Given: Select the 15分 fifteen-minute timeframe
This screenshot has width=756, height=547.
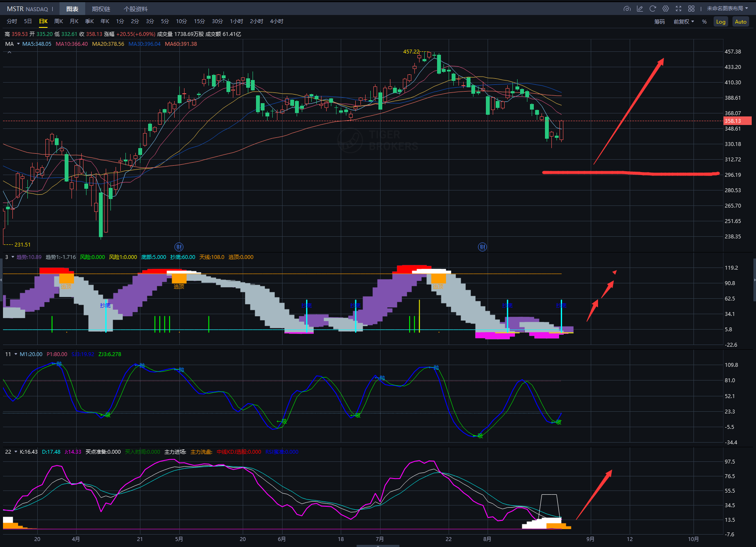Looking at the screenshot, I should point(199,21).
